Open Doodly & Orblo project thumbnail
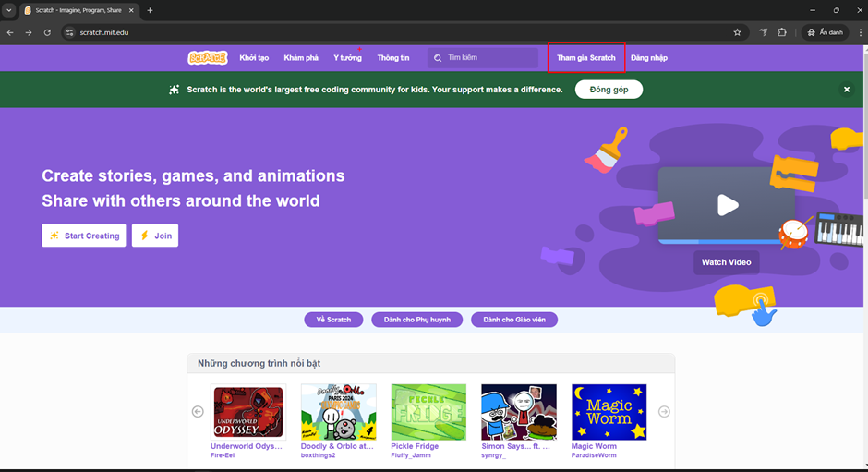The image size is (868, 472). click(x=339, y=412)
